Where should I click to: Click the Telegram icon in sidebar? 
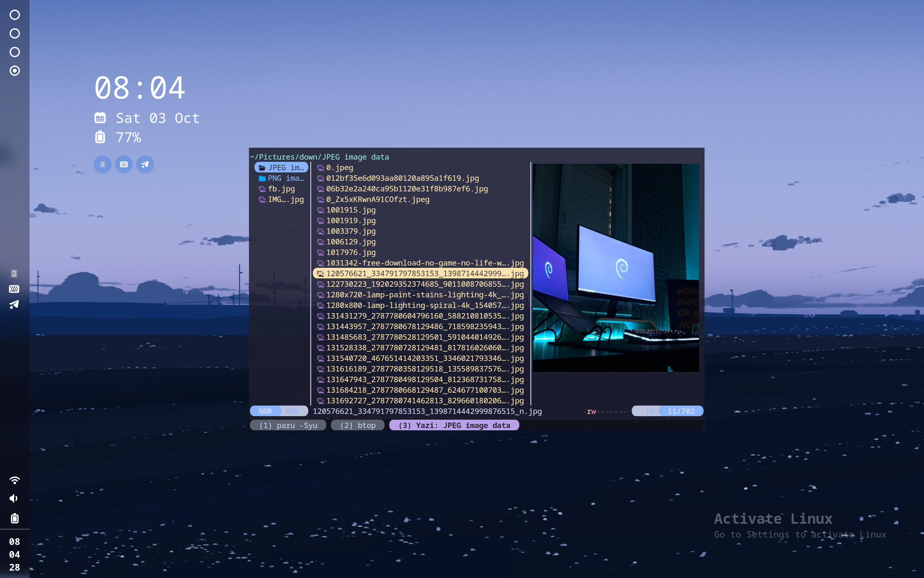click(x=14, y=304)
